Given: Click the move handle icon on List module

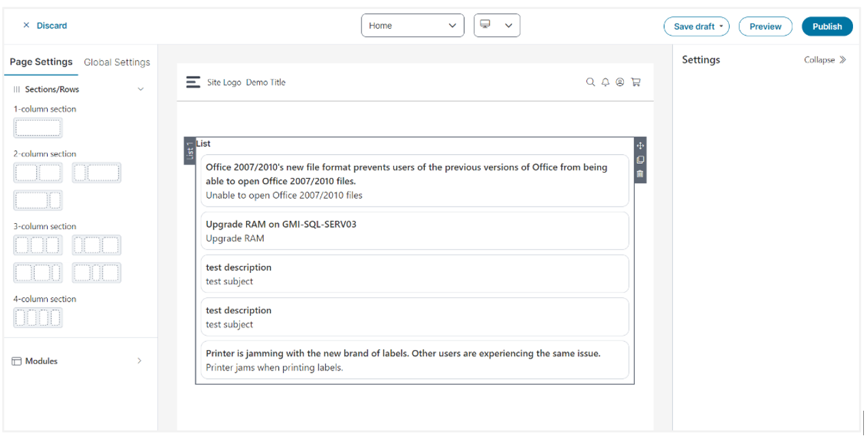Looking at the screenshot, I should (x=640, y=145).
